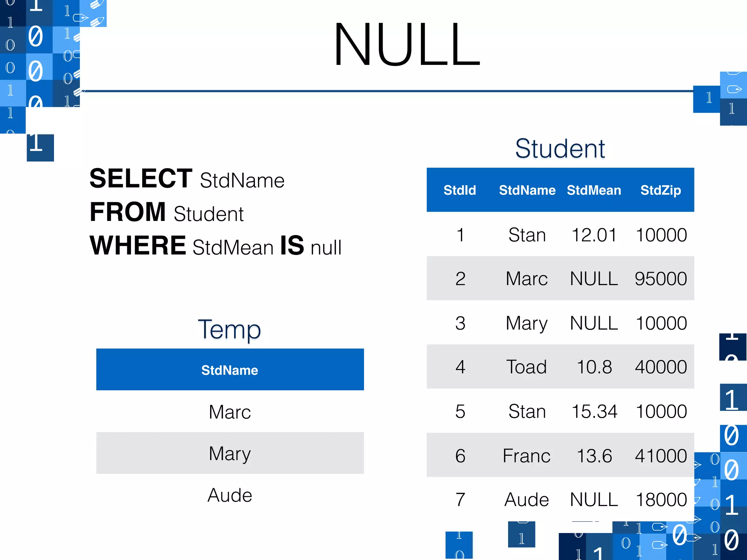Select the Toad cell in Student table
This screenshot has width=747, height=560.
pyautogui.click(x=526, y=367)
